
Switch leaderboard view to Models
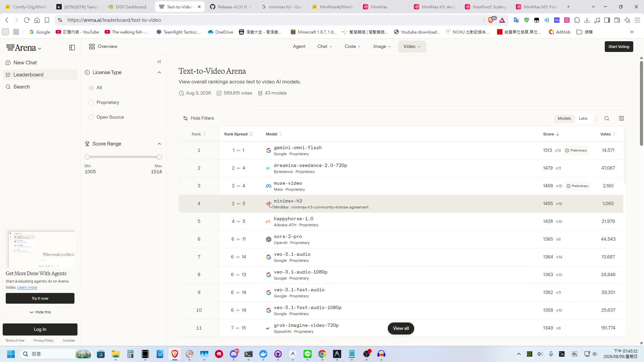[x=564, y=118]
